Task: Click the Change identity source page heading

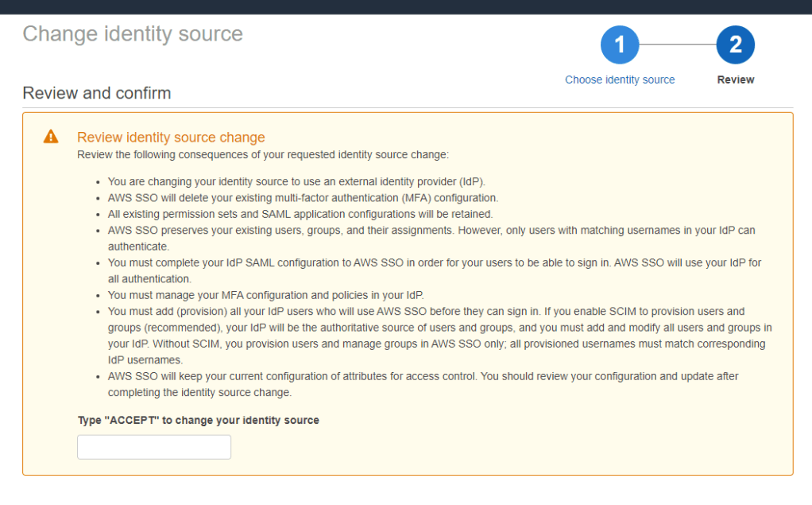Action: 133,34
